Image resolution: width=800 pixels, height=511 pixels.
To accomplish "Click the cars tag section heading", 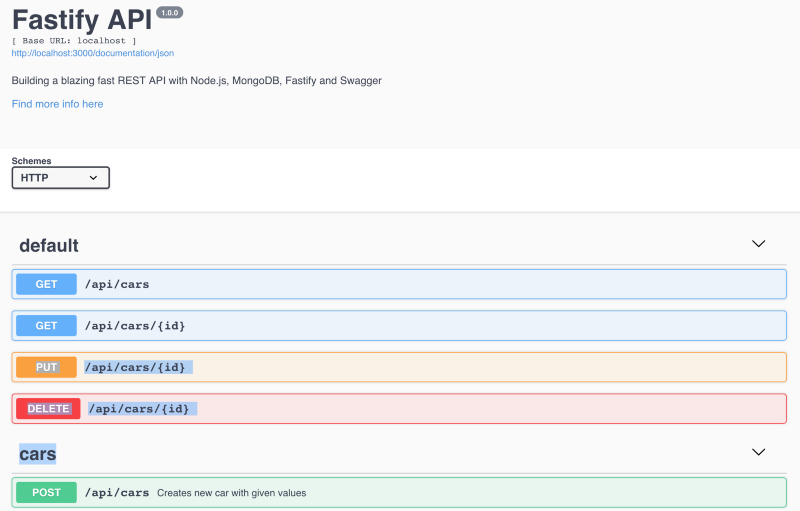I will point(38,454).
